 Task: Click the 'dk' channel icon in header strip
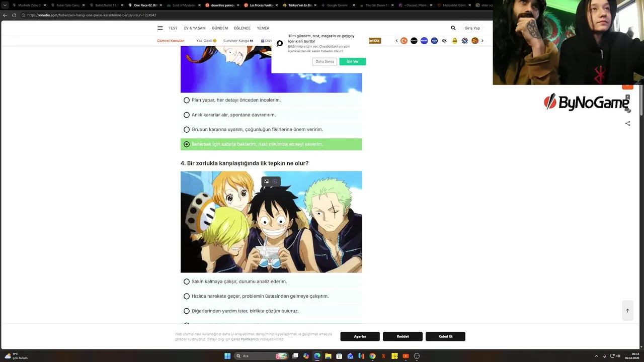pos(444,41)
